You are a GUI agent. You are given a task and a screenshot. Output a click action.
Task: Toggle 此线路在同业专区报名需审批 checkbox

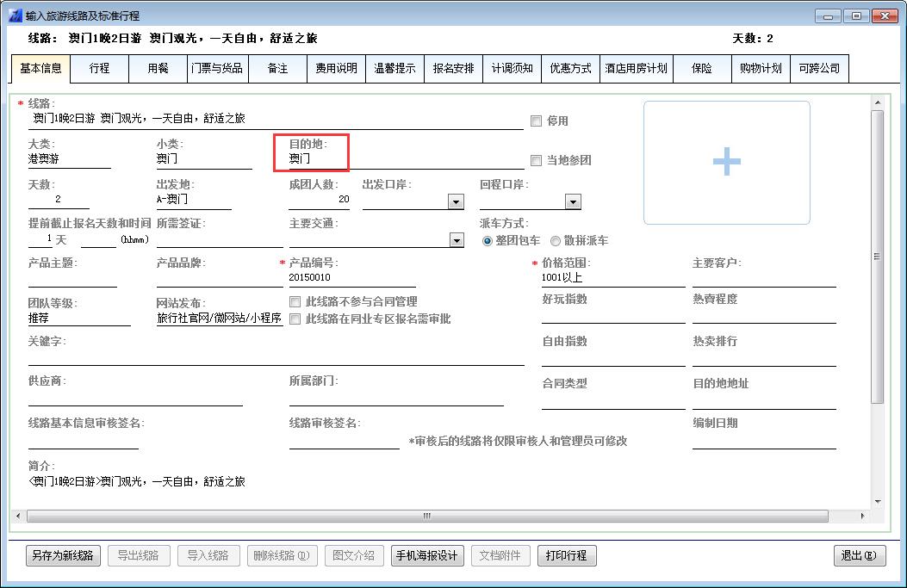pos(295,319)
